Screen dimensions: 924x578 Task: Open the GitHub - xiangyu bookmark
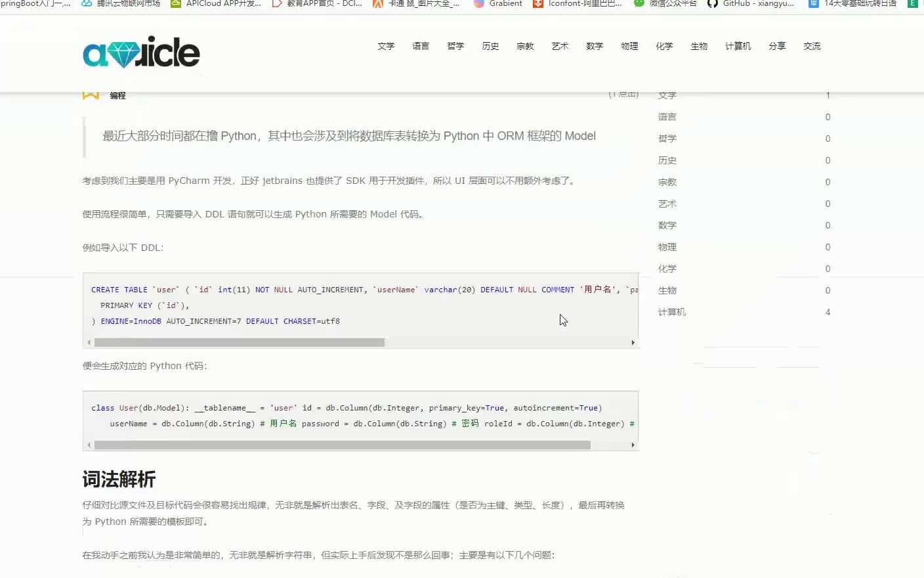click(751, 4)
